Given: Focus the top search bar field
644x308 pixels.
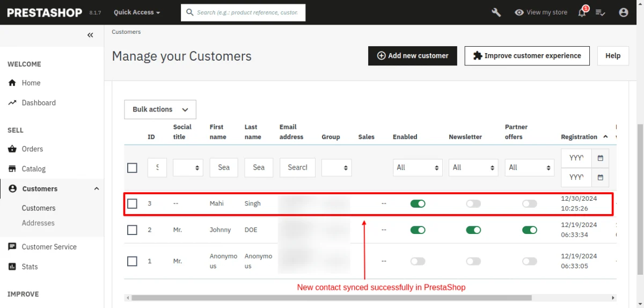Looking at the screenshot, I should tap(243, 12).
